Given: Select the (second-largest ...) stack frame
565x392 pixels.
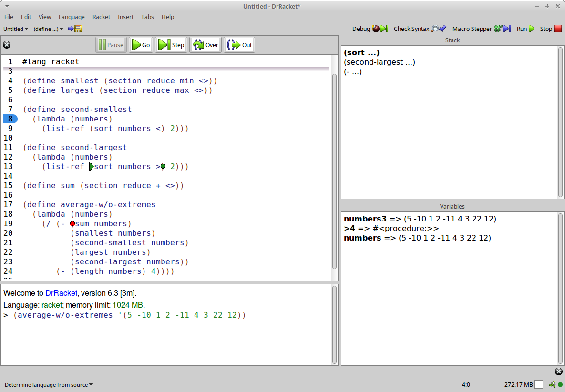Looking at the screenshot, I should [380, 62].
